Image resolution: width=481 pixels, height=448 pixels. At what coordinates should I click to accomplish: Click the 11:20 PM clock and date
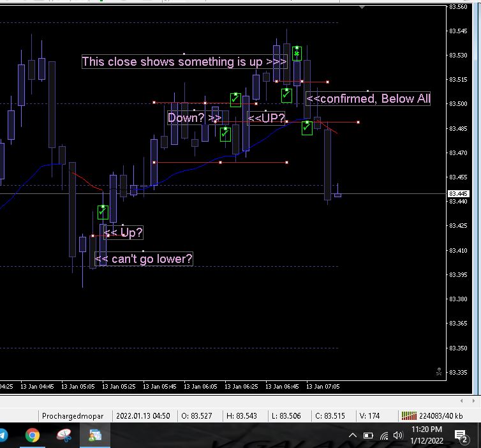point(427,435)
